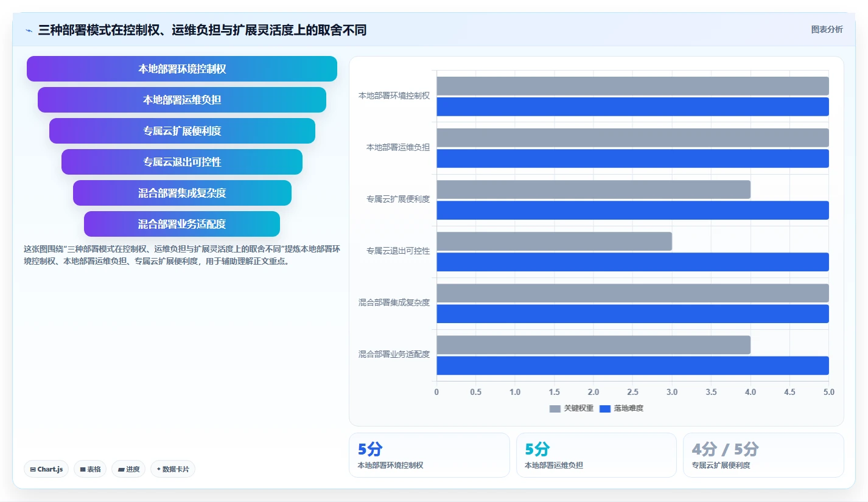This screenshot has width=868, height=502.
Task: Click the blue 落地难度 bar for 混合部署业务适配度
Action: [632, 365]
